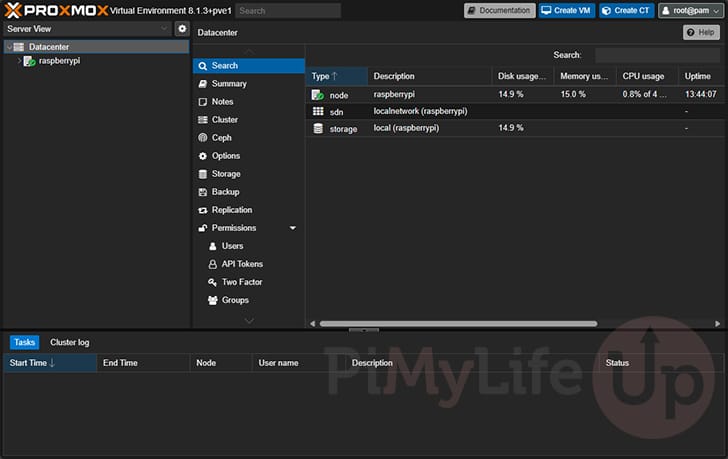Click the Permissions unlock icon

[202, 228]
